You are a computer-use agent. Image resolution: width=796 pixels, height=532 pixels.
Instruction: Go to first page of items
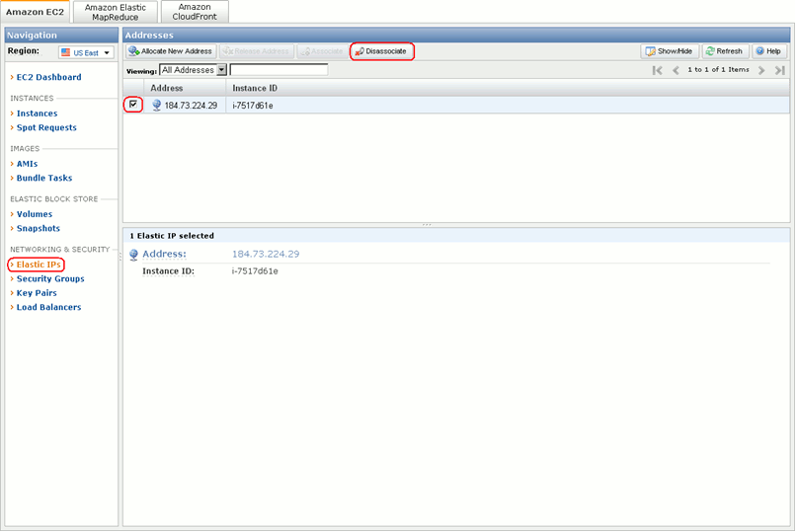point(658,70)
